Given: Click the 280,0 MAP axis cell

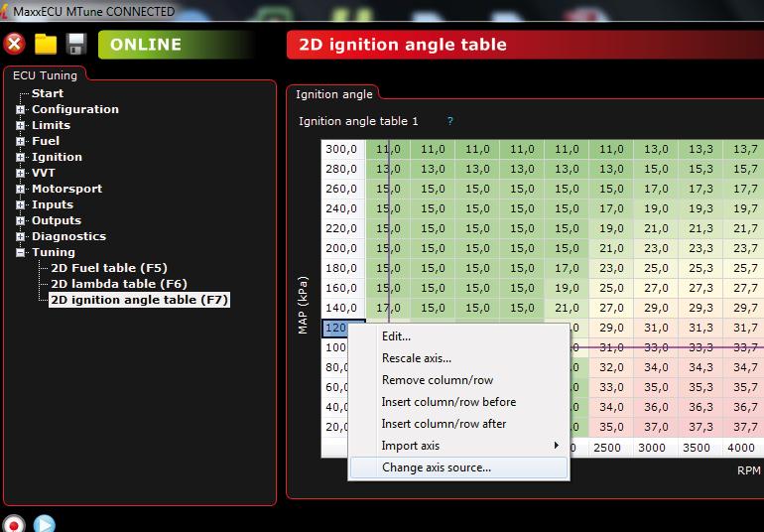Looking at the screenshot, I should 343,169.
